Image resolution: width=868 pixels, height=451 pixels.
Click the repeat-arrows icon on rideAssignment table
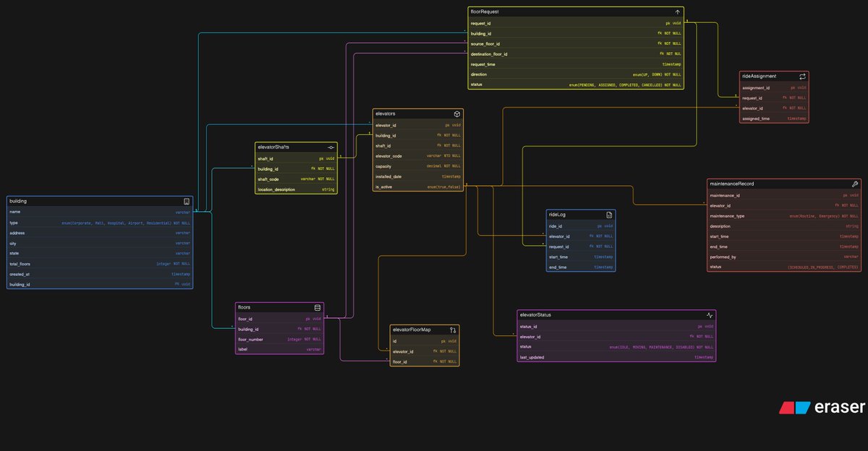tap(802, 76)
